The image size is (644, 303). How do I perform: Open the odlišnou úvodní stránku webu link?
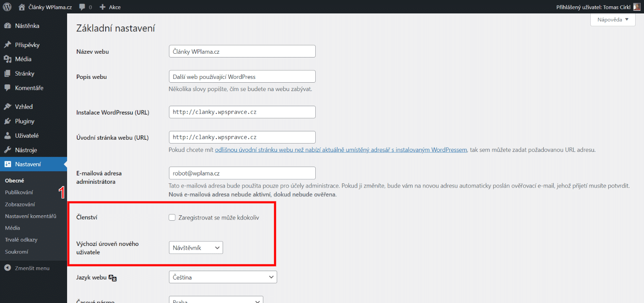[x=341, y=150]
